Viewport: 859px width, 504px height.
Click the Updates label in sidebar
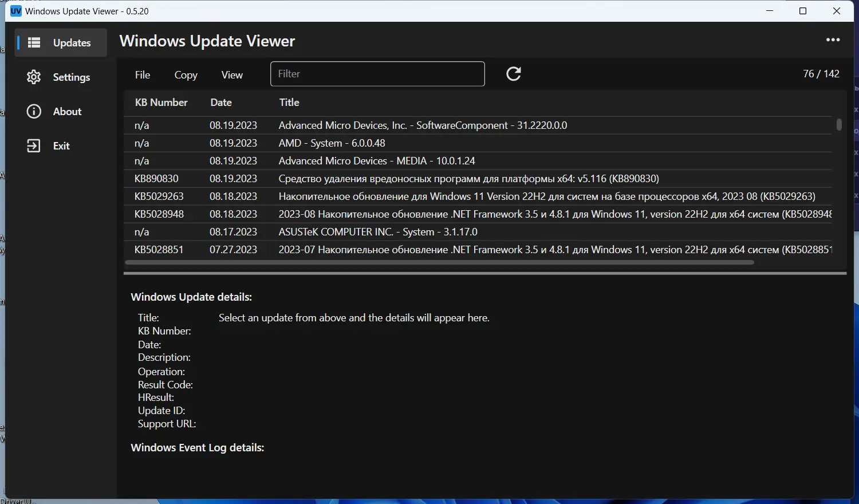click(x=72, y=43)
